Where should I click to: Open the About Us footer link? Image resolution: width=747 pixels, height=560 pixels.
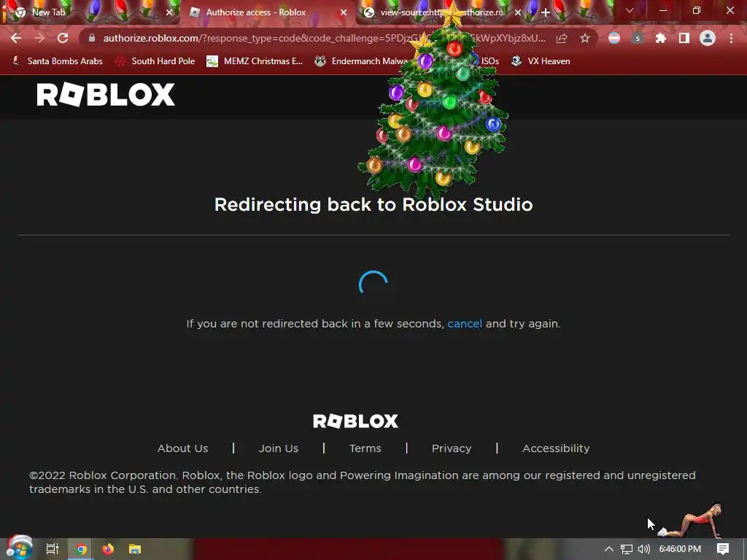coord(182,448)
